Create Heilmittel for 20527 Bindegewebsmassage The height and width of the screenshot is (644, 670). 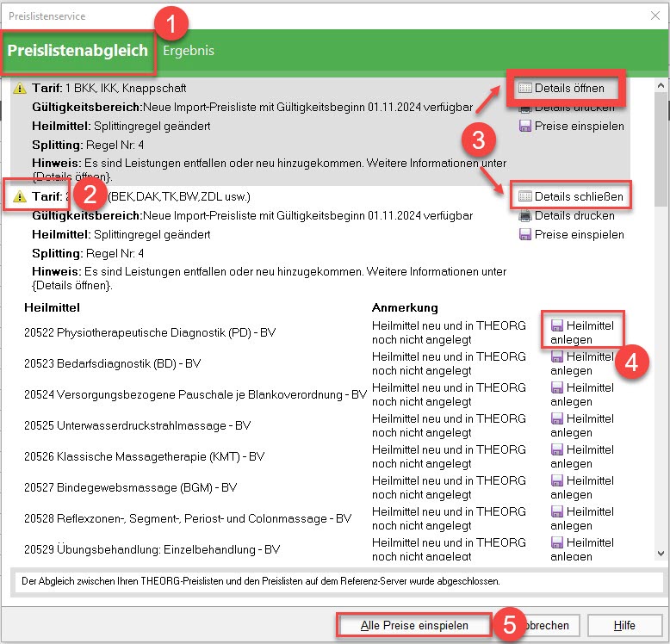point(557,480)
